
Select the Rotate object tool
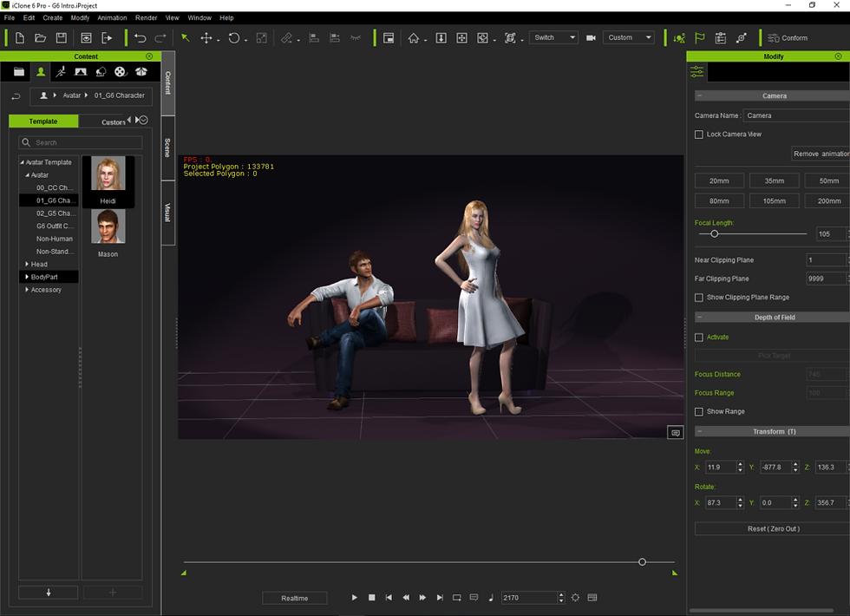[x=233, y=38]
